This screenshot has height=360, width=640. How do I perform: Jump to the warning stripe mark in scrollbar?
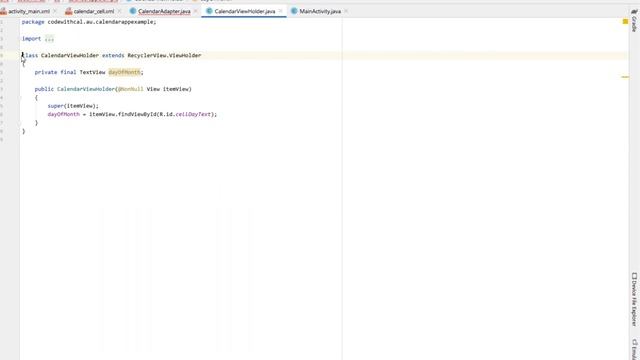coord(625,77)
